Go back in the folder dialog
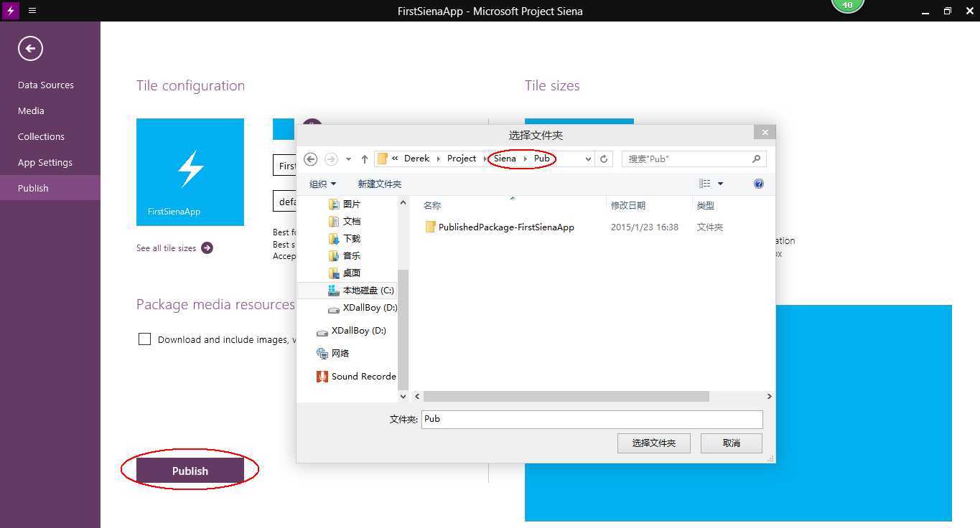This screenshot has height=528, width=980. tap(310, 159)
